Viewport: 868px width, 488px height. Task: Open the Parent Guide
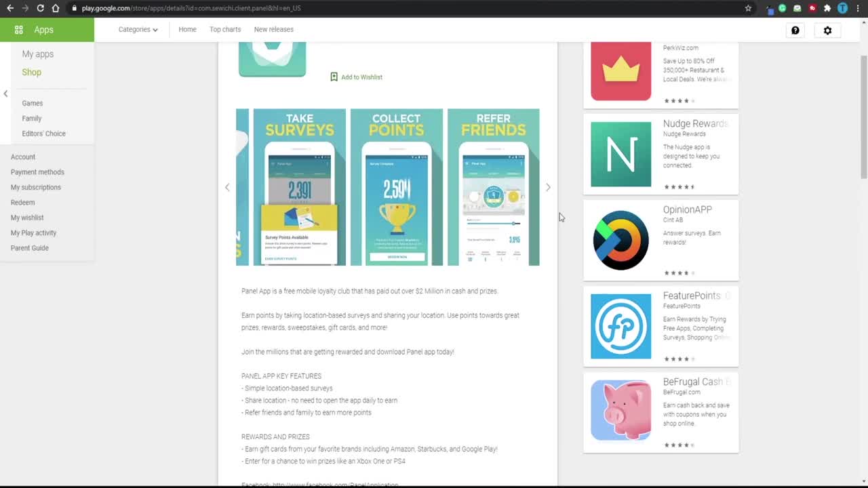coord(29,248)
